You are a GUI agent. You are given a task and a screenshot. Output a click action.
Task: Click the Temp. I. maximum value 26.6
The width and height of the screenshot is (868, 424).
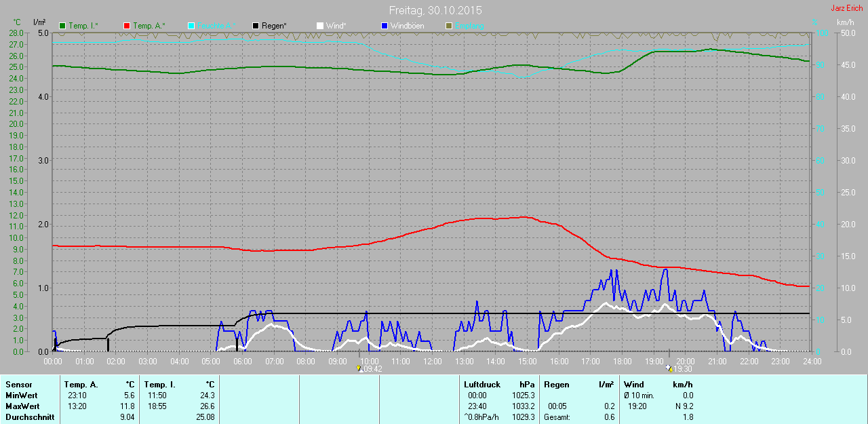pos(206,406)
